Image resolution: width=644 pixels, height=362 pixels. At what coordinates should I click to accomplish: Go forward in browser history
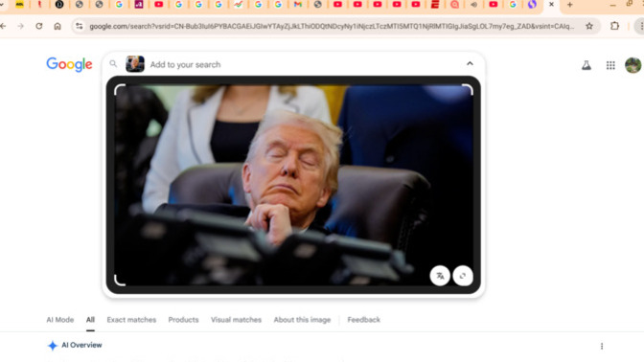point(20,26)
